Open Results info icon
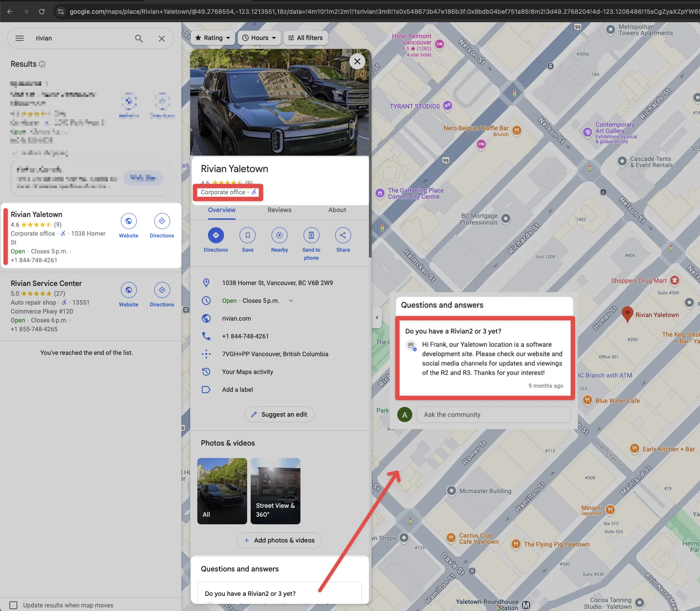 tap(42, 64)
